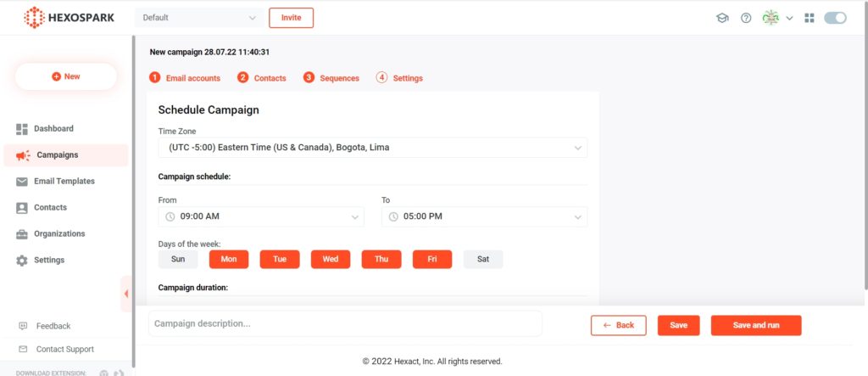
Task: Deselect Thu from campaign days
Action: pyautogui.click(x=381, y=259)
